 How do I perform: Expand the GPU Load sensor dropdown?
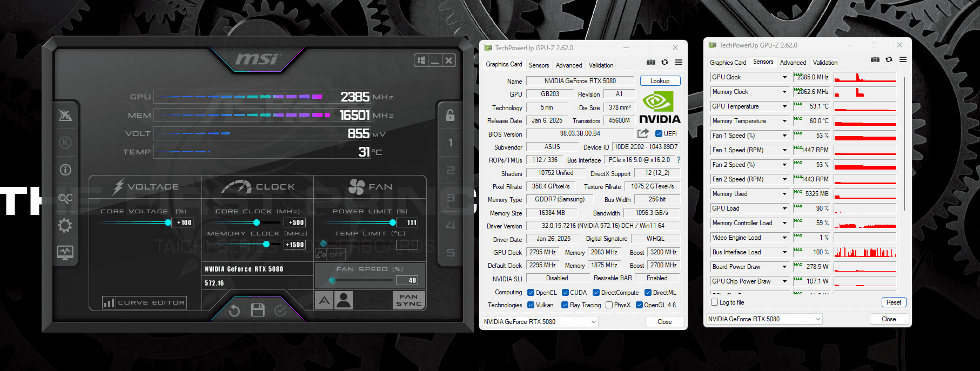784,208
